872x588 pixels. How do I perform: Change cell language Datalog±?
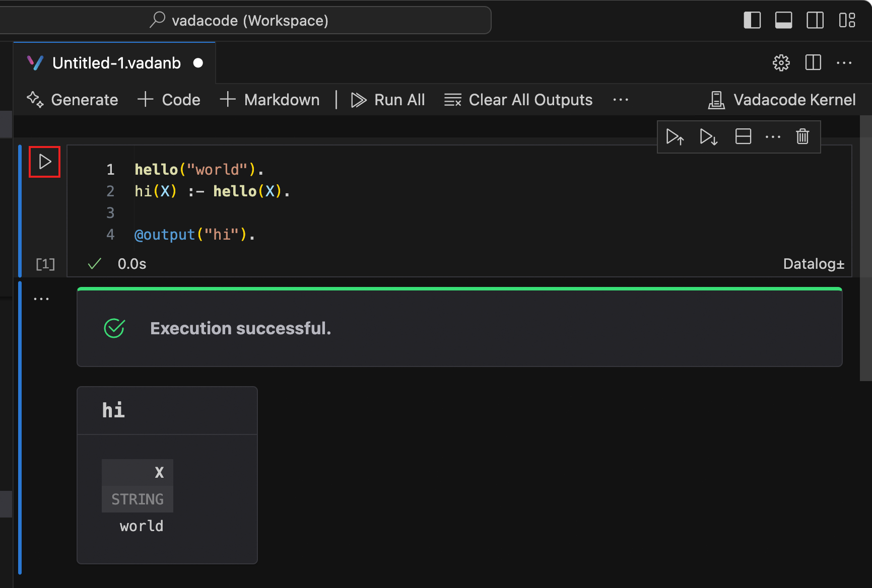[814, 264]
